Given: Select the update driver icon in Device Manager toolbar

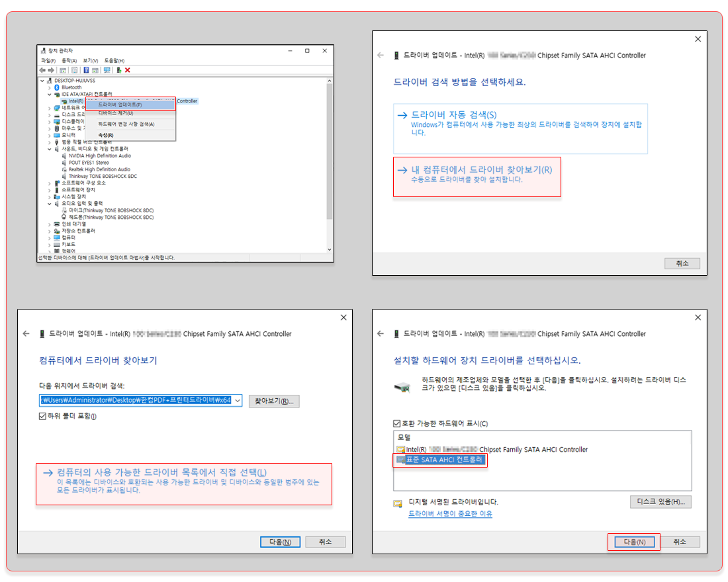Looking at the screenshot, I should point(118,69).
